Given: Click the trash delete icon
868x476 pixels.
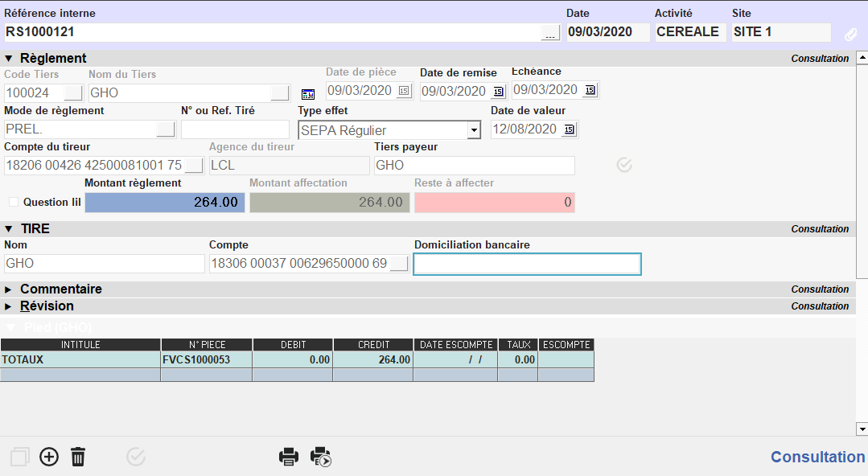Looking at the screenshot, I should (78, 457).
